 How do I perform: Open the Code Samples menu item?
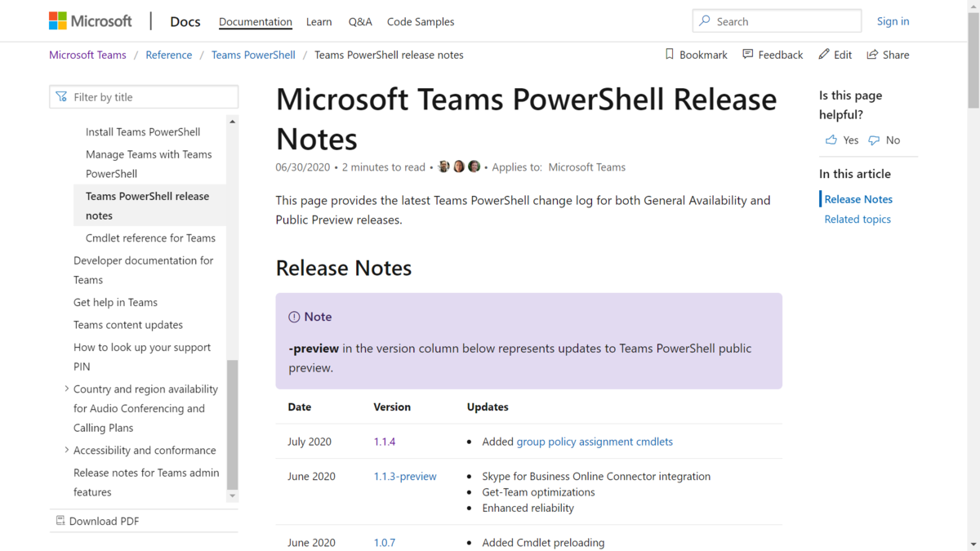click(x=421, y=22)
